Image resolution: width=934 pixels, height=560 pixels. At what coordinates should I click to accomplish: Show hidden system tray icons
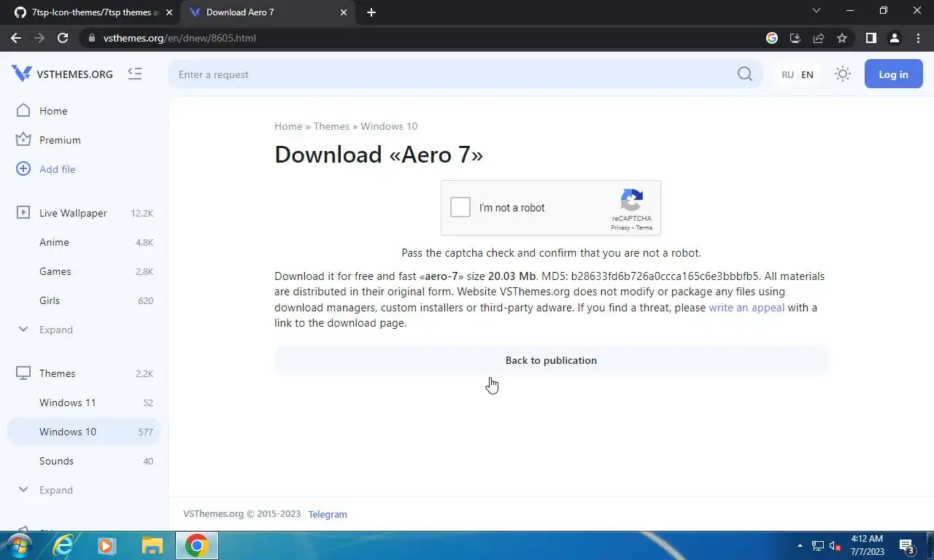800,545
